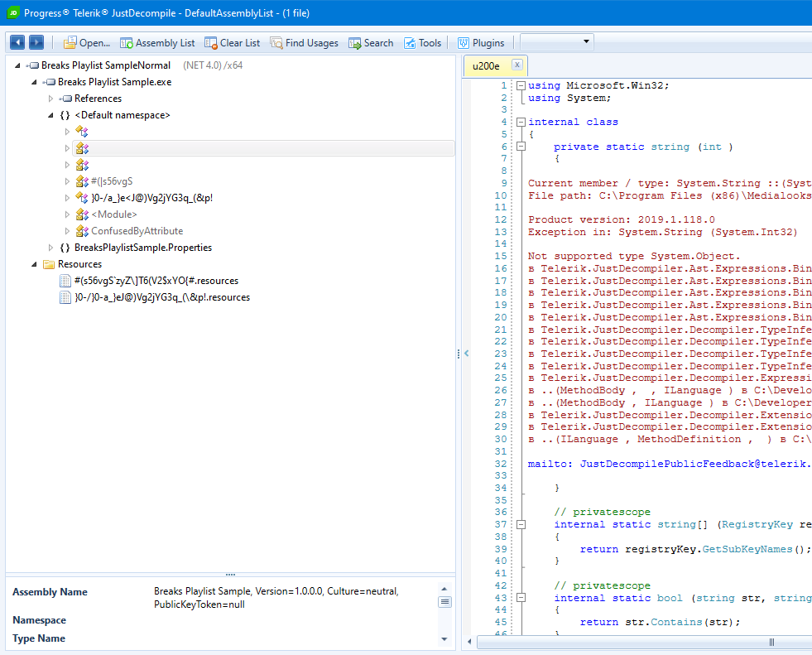The width and height of the screenshot is (812, 655).
Task: Click the (NET 4.0) /x64 framework label
Action: tap(213, 65)
